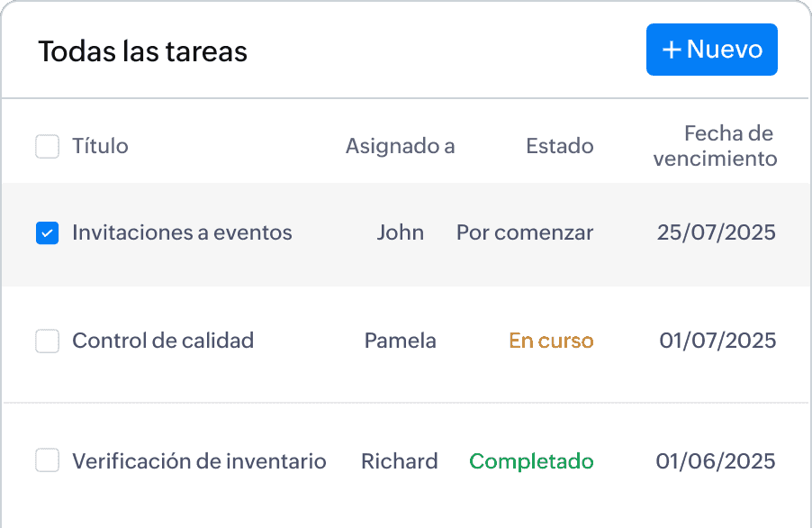Image resolution: width=812 pixels, height=528 pixels.
Task: Check the Verificación de inventario checkbox
Action: [x=47, y=460]
